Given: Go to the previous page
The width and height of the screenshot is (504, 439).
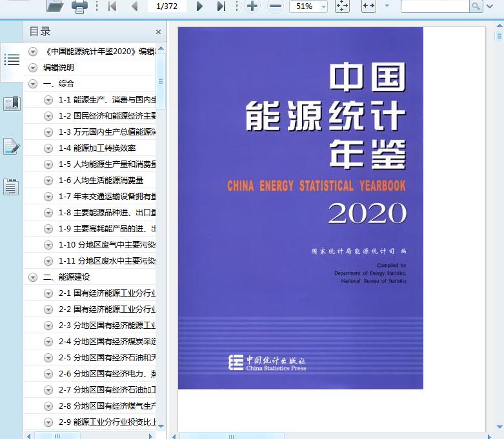Looking at the screenshot, I should 135,6.
